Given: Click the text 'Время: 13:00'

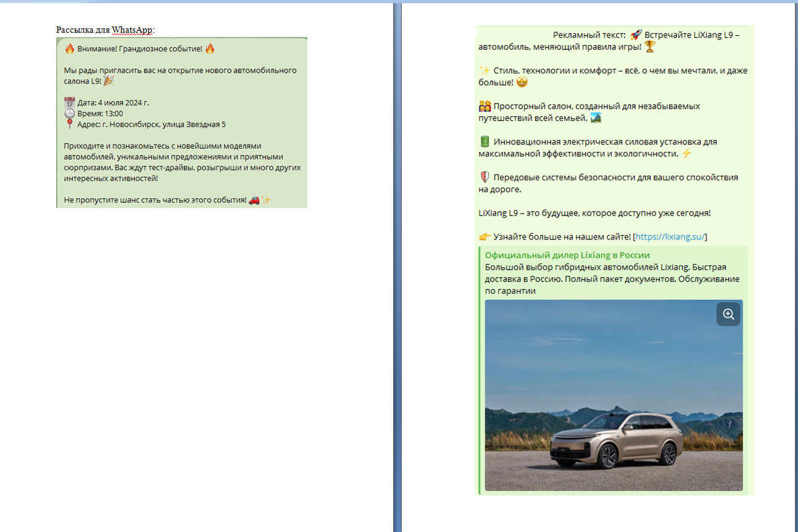Looking at the screenshot, I should tap(100, 114).
